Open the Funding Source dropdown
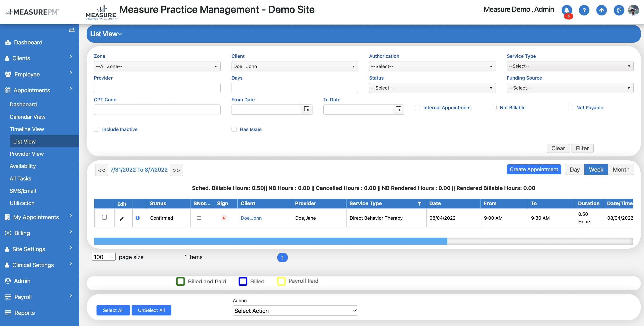 (569, 88)
